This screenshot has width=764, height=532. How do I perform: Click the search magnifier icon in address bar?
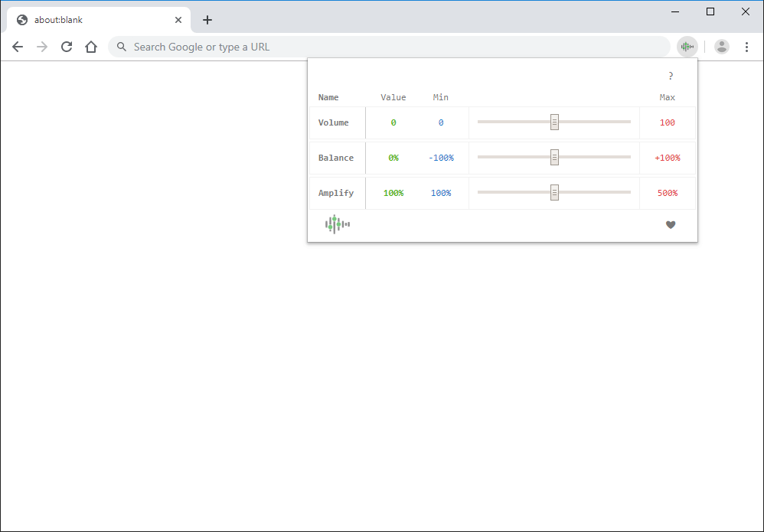click(122, 47)
